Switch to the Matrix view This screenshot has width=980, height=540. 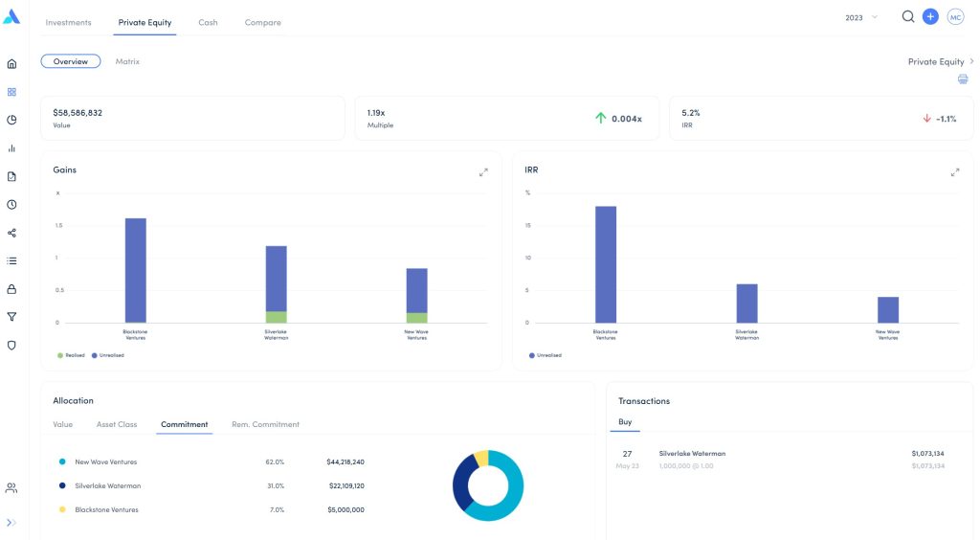click(x=127, y=61)
